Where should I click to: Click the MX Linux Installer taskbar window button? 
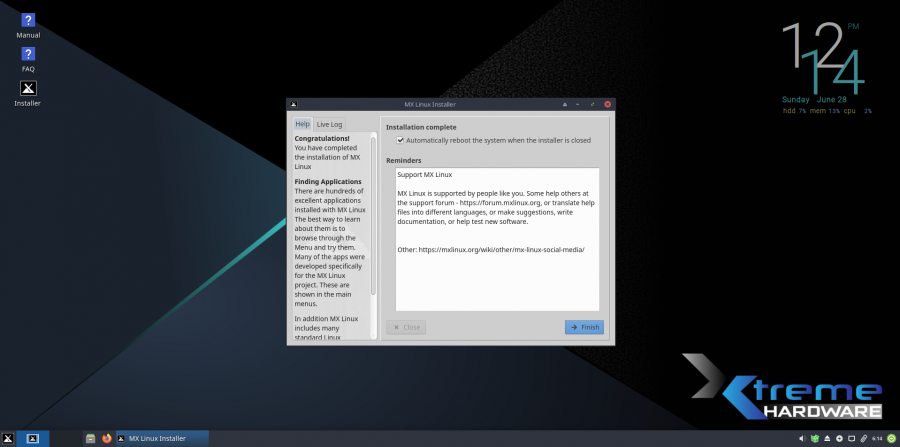pyautogui.click(x=162, y=438)
